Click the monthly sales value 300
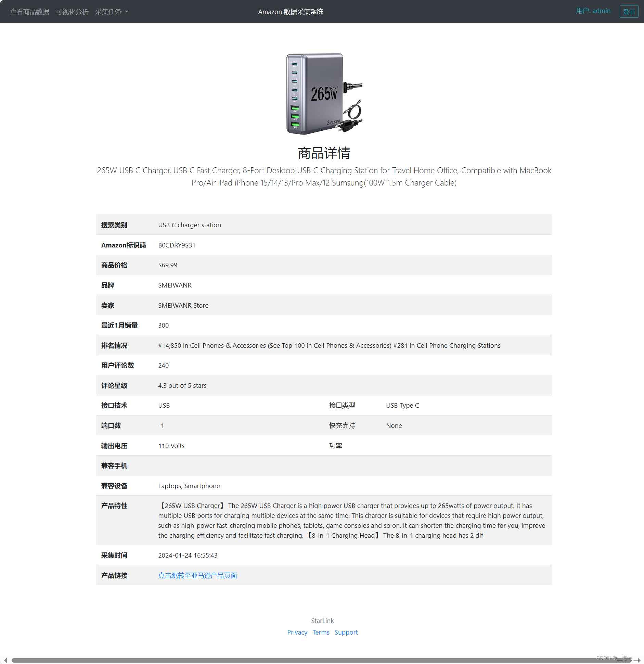Image resolution: width=644 pixels, height=664 pixels. [x=163, y=325]
